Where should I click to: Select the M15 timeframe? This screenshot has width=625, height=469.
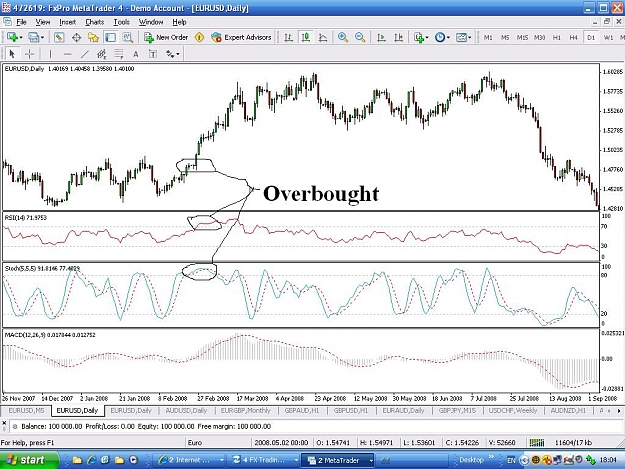coord(522,37)
